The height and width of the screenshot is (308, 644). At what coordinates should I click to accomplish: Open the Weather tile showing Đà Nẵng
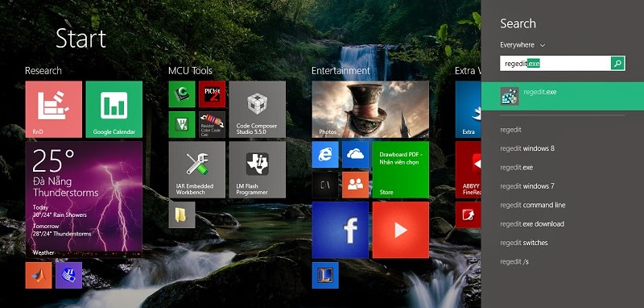(84, 199)
